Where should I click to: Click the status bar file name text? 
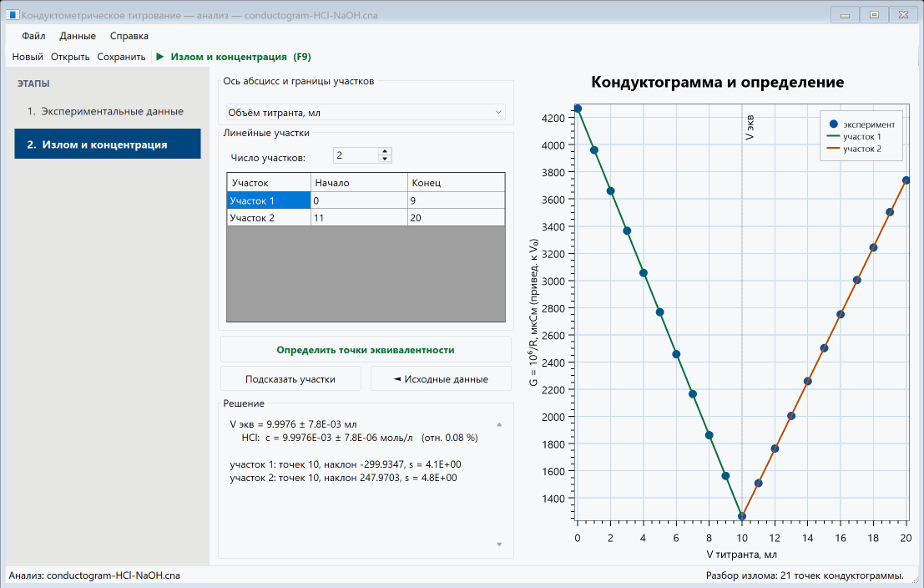(x=94, y=575)
